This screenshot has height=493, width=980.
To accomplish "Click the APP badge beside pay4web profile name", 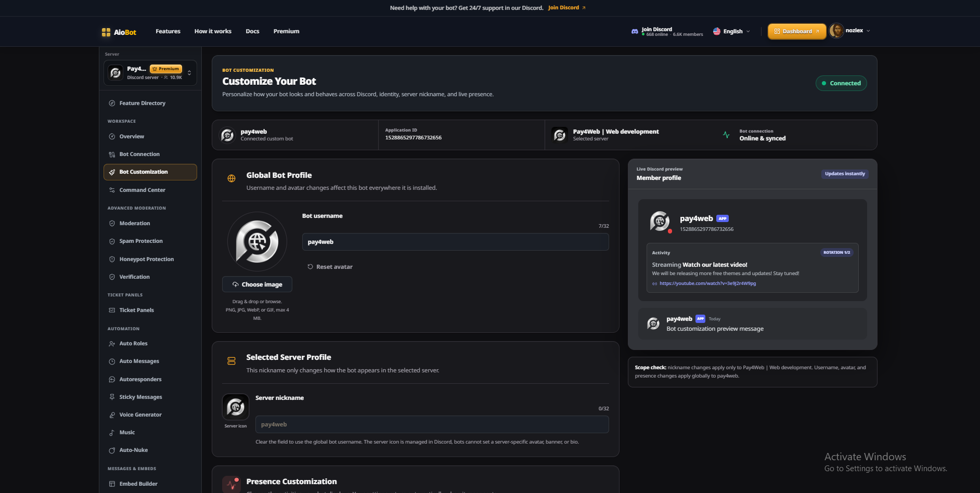I will [723, 218].
